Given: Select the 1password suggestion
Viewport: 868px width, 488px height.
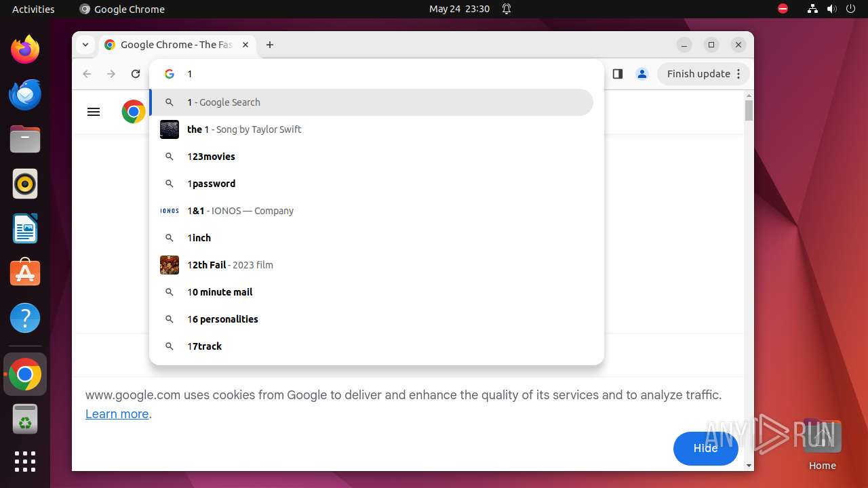Looking at the screenshot, I should coord(372,184).
